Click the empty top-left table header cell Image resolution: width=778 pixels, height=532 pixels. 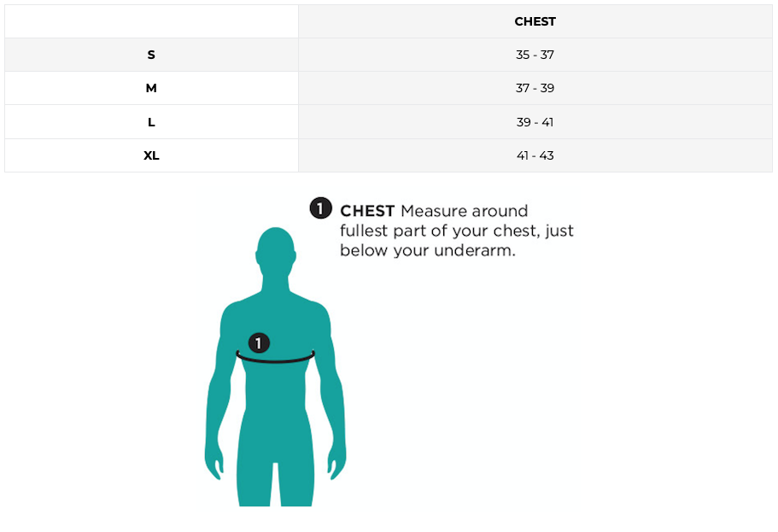point(151,21)
